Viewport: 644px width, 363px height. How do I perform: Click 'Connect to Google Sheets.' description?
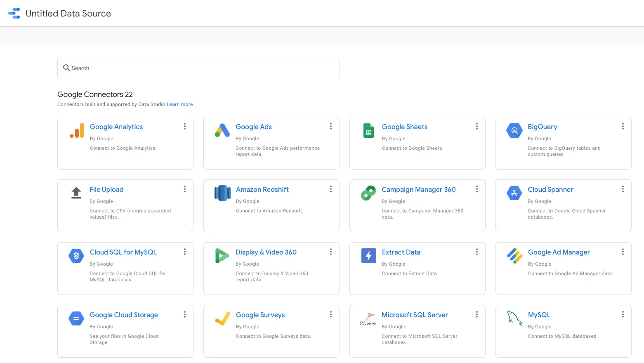point(413,148)
